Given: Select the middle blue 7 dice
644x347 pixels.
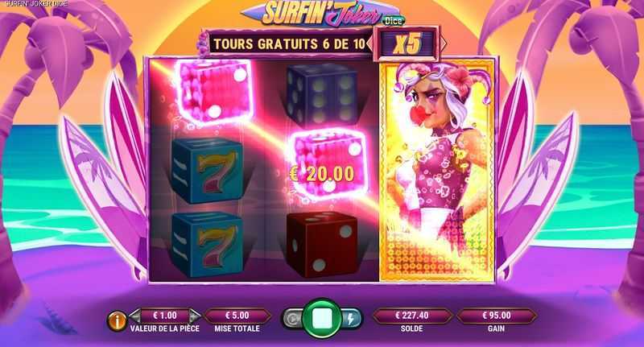Looking at the screenshot, I should pyautogui.click(x=207, y=170).
